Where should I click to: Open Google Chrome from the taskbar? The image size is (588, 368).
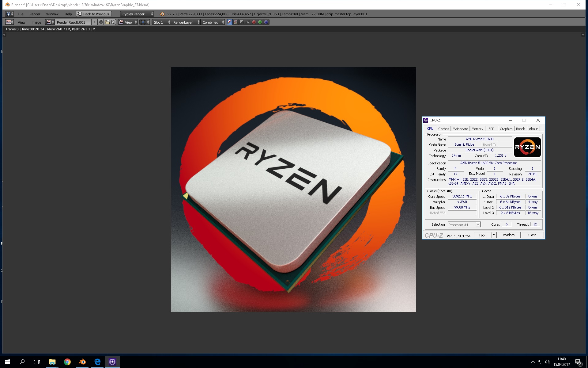coord(67,362)
